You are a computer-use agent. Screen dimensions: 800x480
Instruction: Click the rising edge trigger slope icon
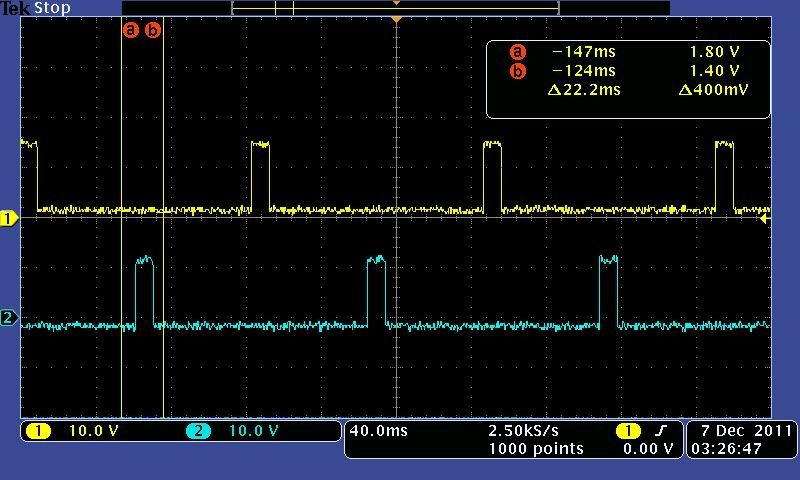[x=660, y=431]
